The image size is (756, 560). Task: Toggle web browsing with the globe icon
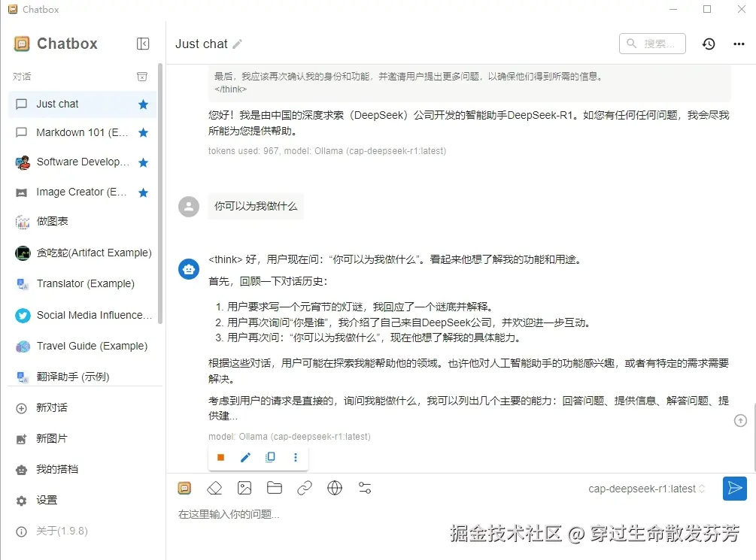pos(335,488)
